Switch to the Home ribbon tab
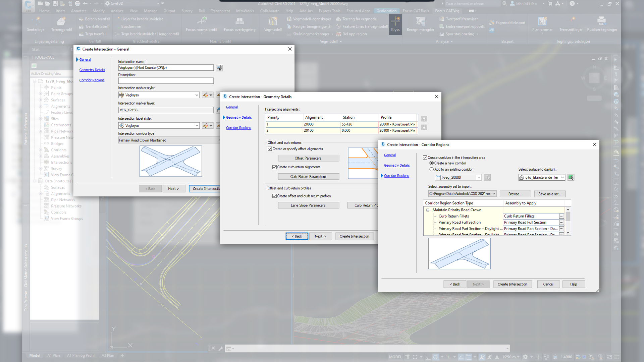Image resolution: width=644 pixels, height=362 pixels. point(44,11)
